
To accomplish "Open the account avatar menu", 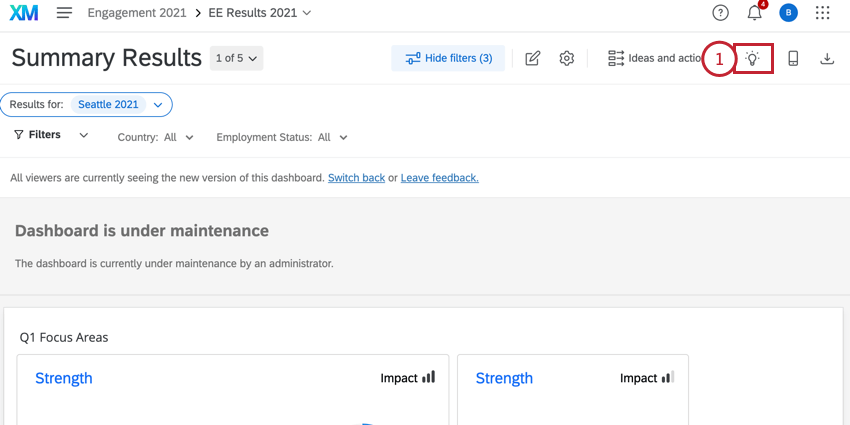I will [789, 13].
